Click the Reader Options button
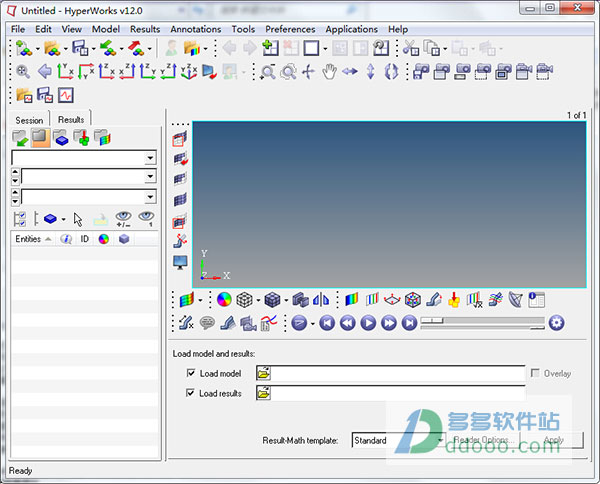 (484, 440)
